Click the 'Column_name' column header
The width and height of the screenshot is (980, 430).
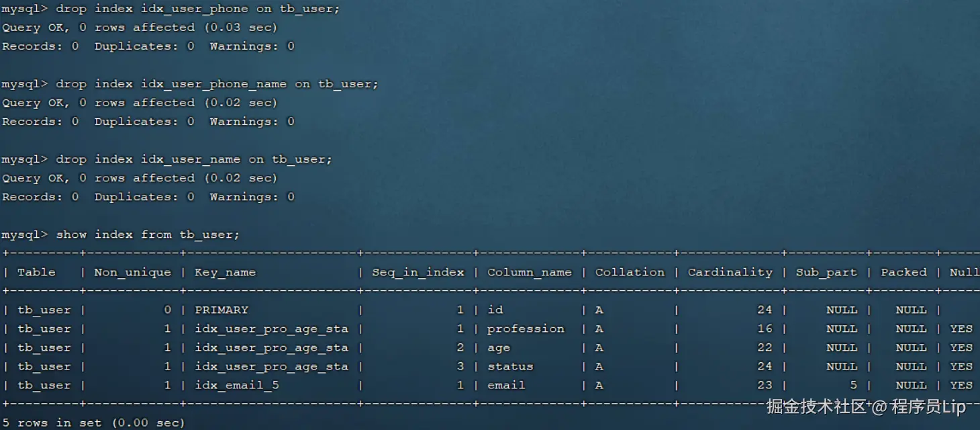pyautogui.click(x=530, y=272)
